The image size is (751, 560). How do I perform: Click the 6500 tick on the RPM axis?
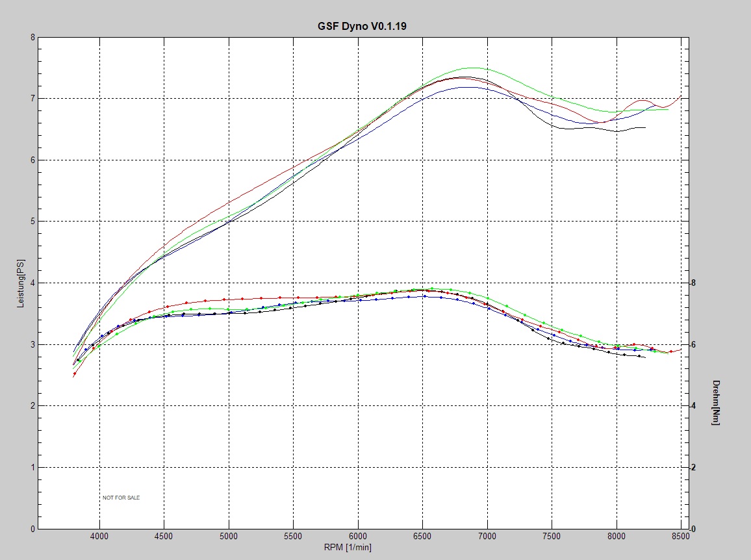tap(422, 536)
